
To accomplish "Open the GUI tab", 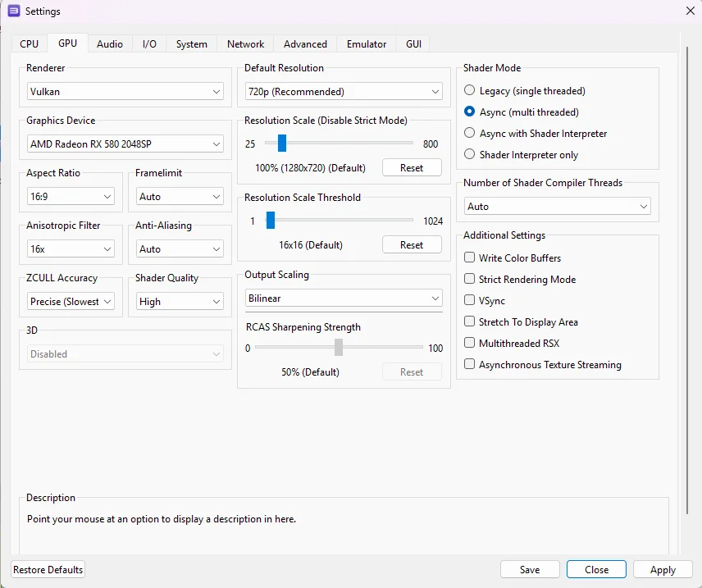I will [x=413, y=44].
